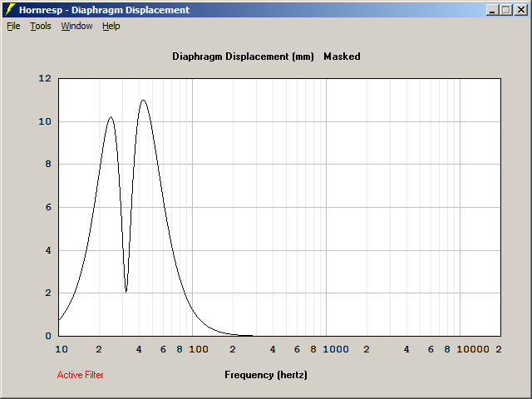Open the Window menu
532x399 pixels.
76,26
